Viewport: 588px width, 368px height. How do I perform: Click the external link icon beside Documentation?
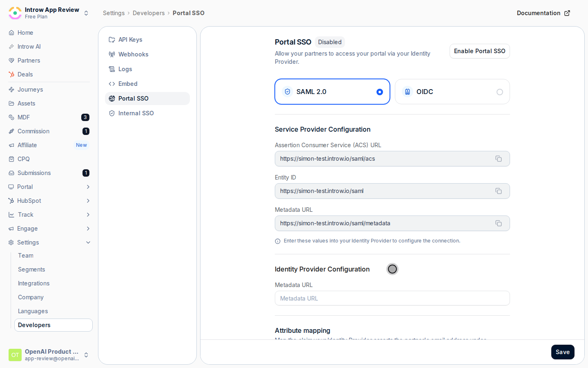(x=567, y=13)
